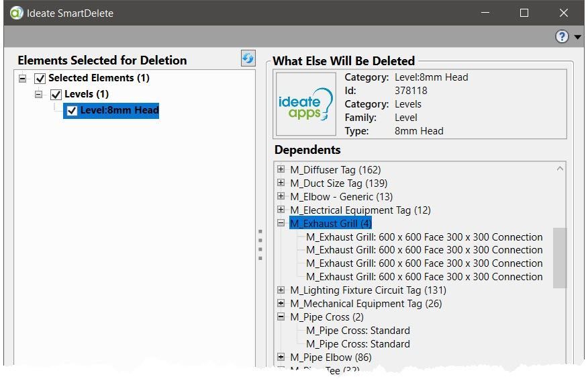Select M_Pipe Elbow (86) row
This screenshot has width=588, height=379.
click(331, 357)
